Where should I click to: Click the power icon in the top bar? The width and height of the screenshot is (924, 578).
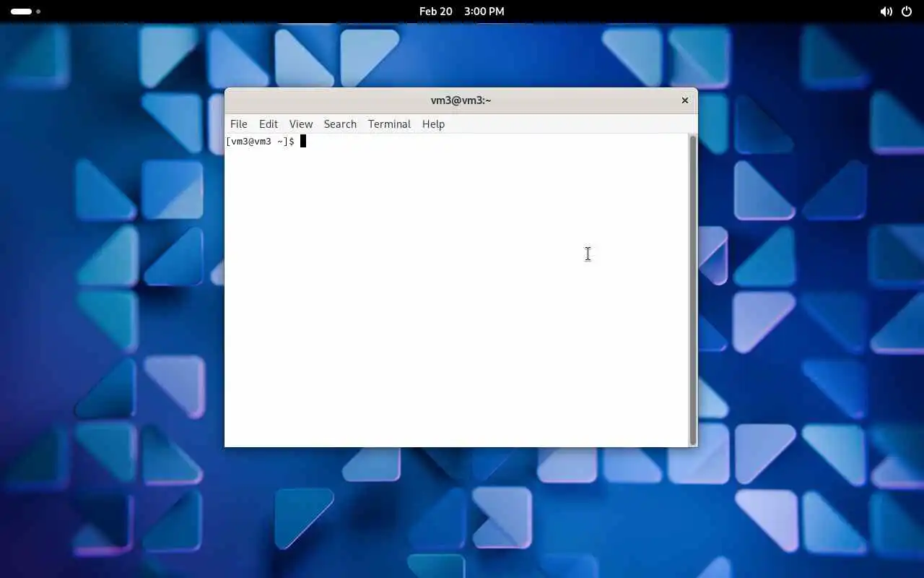pos(907,12)
